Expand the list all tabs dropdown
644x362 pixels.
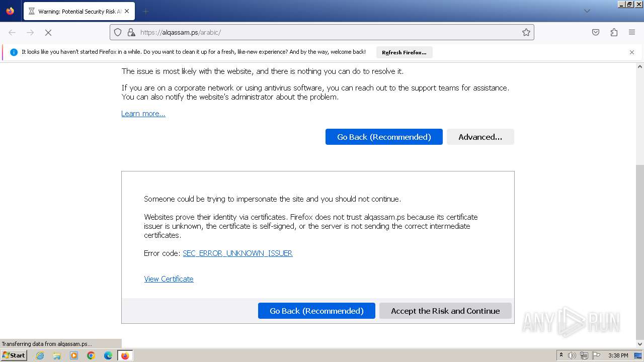(x=587, y=11)
